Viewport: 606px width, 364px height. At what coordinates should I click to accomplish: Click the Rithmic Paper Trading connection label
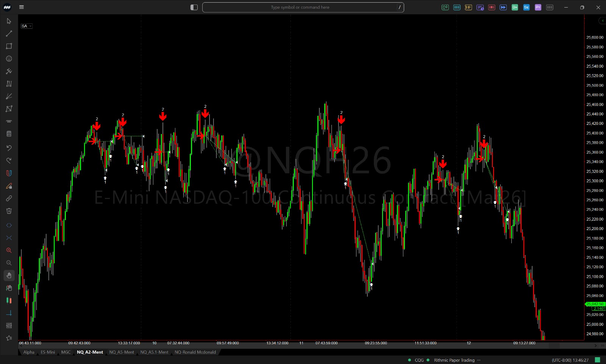(454, 360)
